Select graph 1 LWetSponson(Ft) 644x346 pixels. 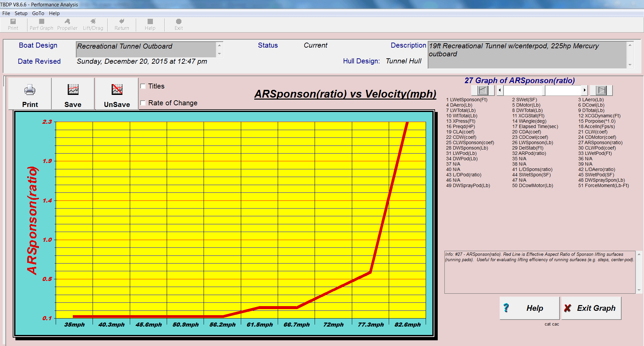point(467,100)
